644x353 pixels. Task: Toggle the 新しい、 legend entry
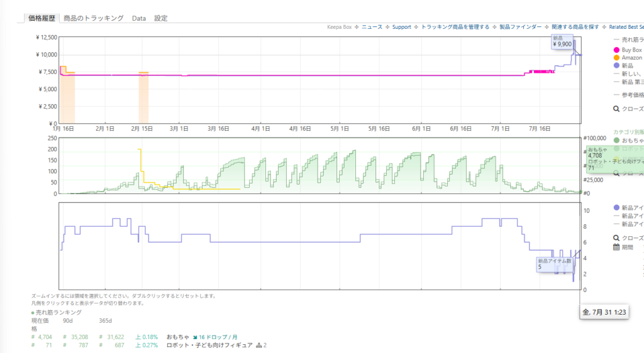click(x=631, y=73)
